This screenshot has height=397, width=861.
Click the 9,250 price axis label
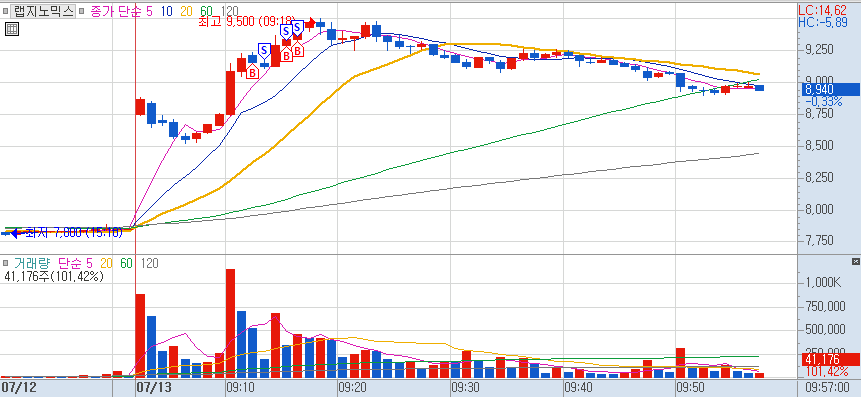819,50
